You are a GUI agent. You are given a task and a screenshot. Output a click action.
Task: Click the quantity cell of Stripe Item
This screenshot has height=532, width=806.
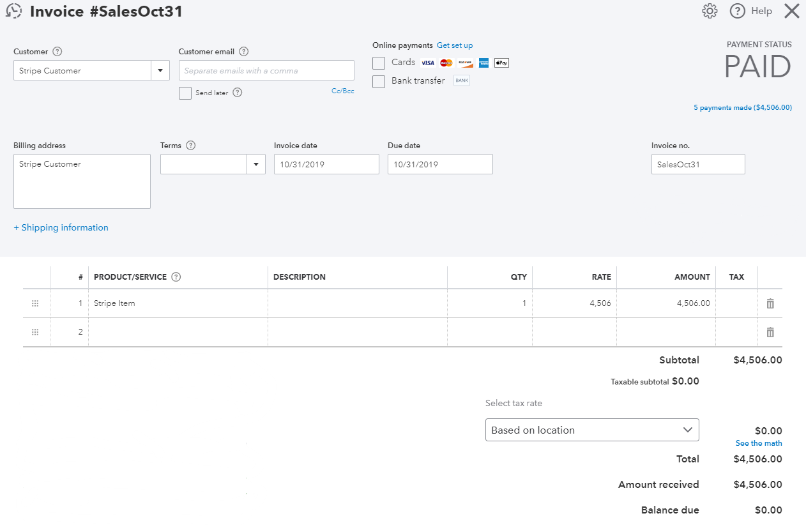[490, 303]
